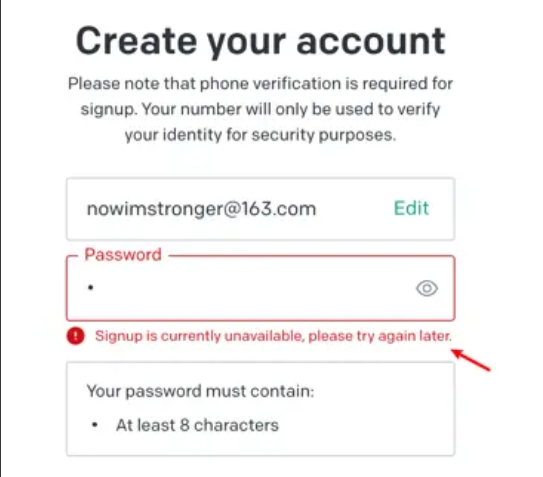This screenshot has width=543, height=477.
Task: Click the masked password dot character
Action: (91, 287)
